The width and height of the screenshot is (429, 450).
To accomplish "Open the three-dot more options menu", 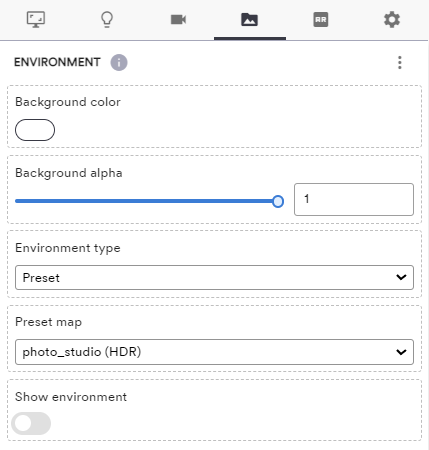I will 400,62.
